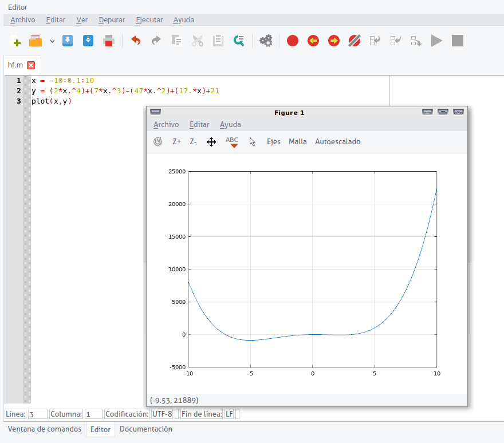Toggle Ejes visibility on the plot
Viewport: 504px width, 443px height.
273,141
